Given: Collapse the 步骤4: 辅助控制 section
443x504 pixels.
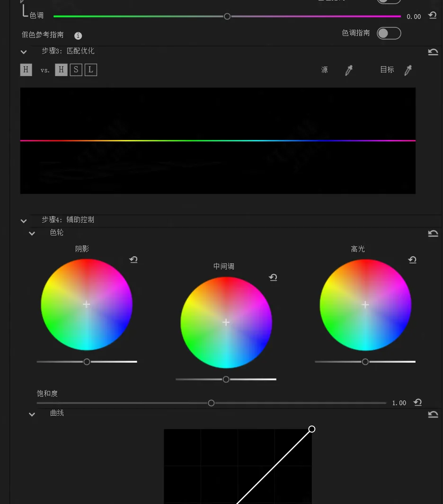Looking at the screenshot, I should point(24,220).
